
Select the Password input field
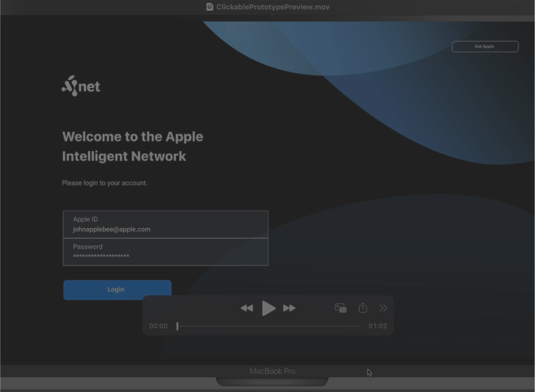coord(165,252)
